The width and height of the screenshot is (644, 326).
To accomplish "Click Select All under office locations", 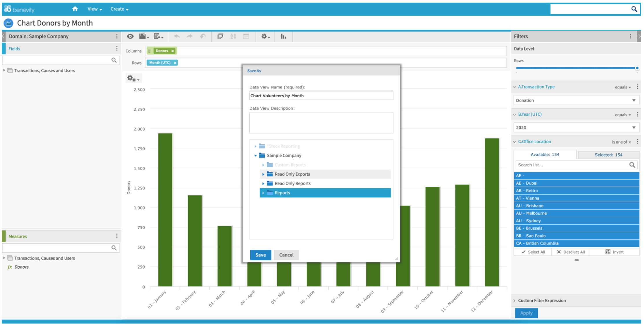I will pos(533,252).
